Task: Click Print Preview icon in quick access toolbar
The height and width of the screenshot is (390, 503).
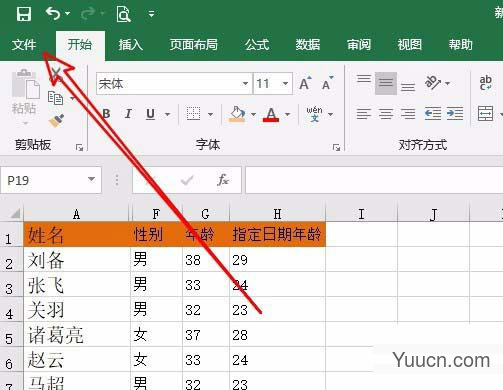Action: [123, 14]
